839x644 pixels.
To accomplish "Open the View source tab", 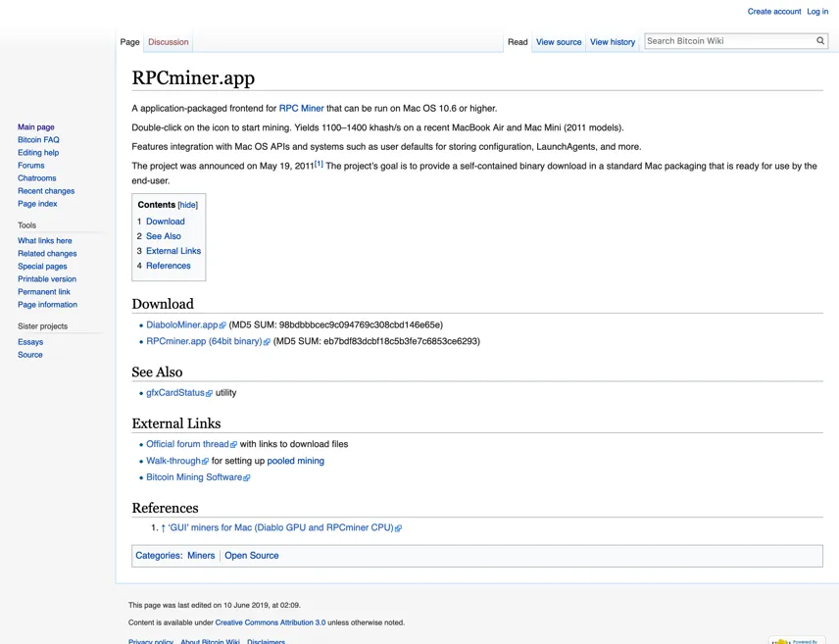I will click(x=559, y=42).
